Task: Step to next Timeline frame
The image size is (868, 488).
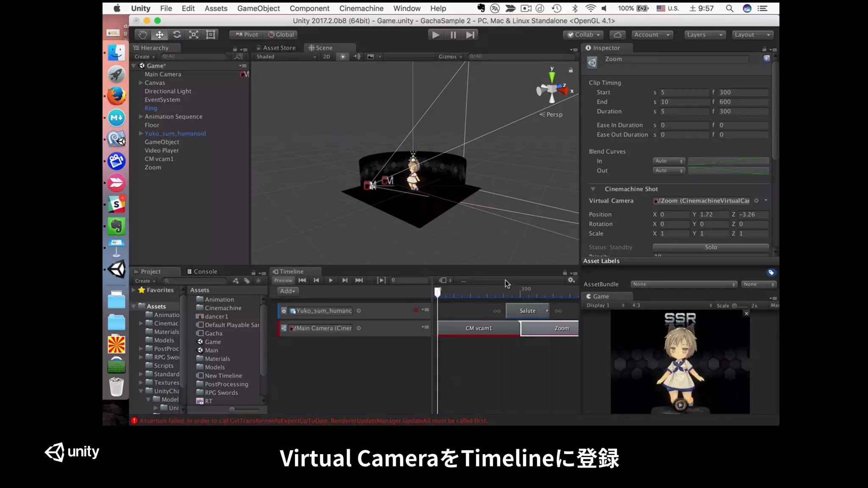Action: coord(345,280)
